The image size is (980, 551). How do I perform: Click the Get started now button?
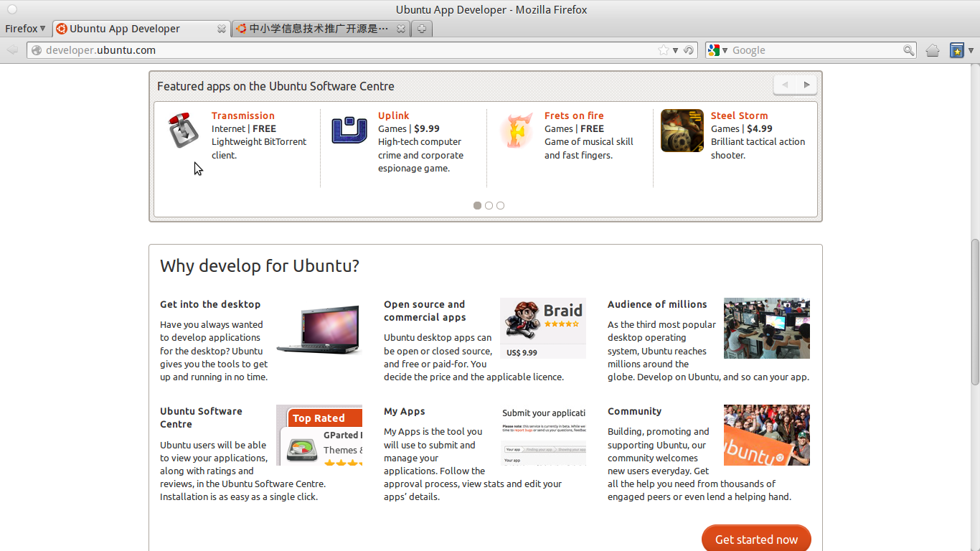pos(756,539)
